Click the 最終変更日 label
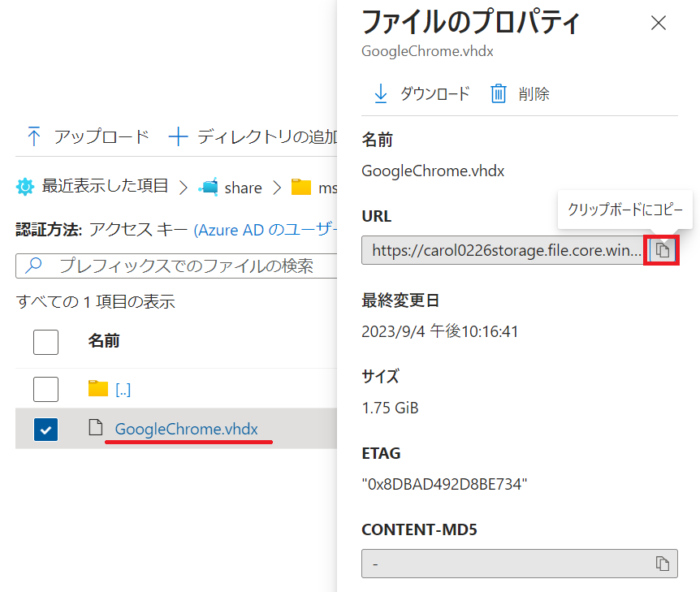The image size is (700, 592). click(x=400, y=300)
